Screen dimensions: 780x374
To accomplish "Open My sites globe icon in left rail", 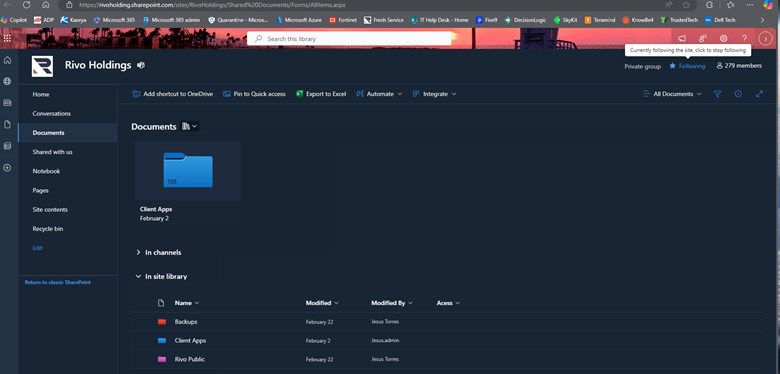I will pos(7,81).
